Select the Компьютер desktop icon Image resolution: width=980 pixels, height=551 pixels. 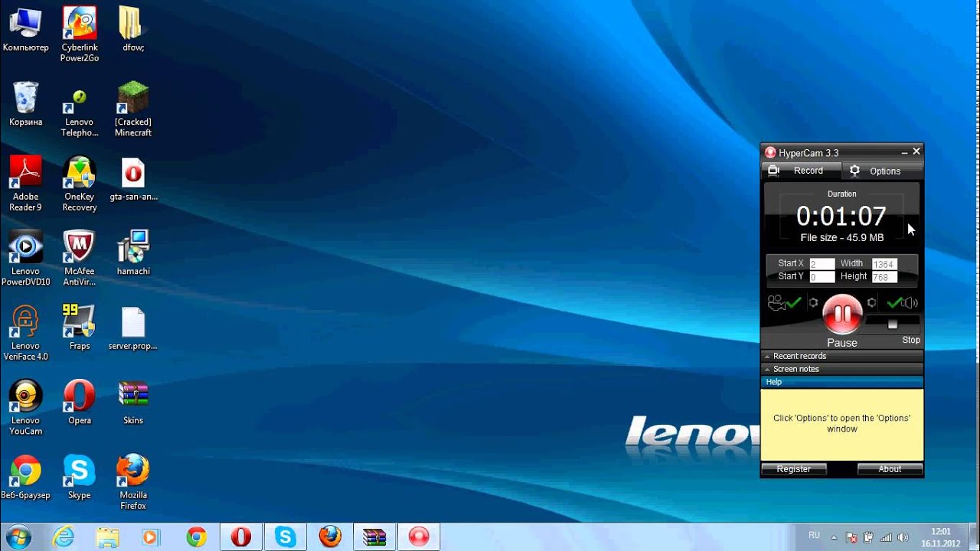tap(25, 29)
